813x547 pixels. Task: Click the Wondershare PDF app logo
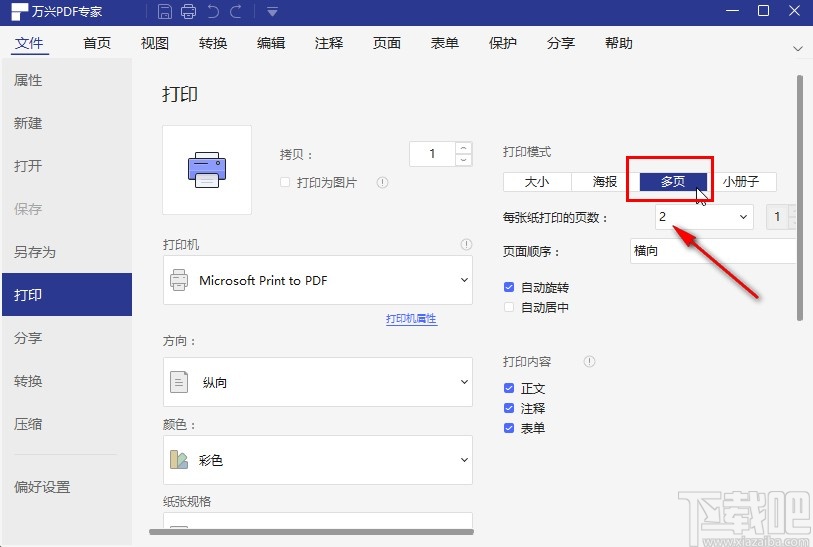(x=19, y=12)
